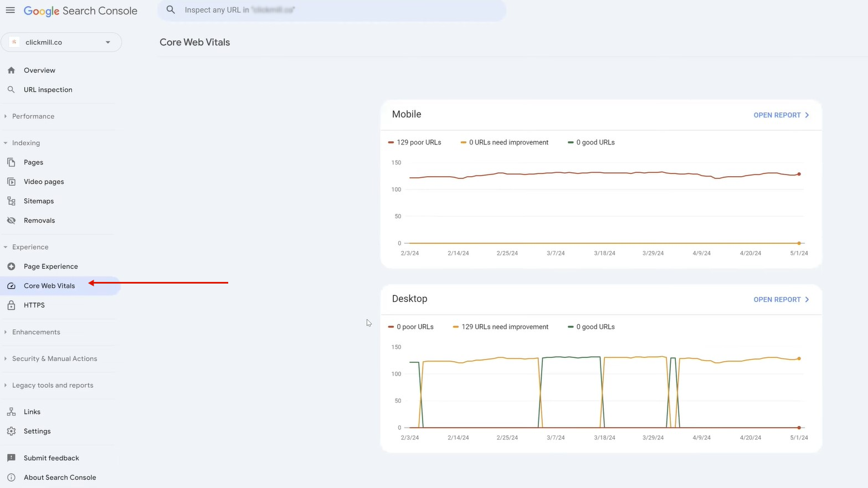Screen dimensions: 868x488
Task: Click the Links network icon
Action: [11, 412]
